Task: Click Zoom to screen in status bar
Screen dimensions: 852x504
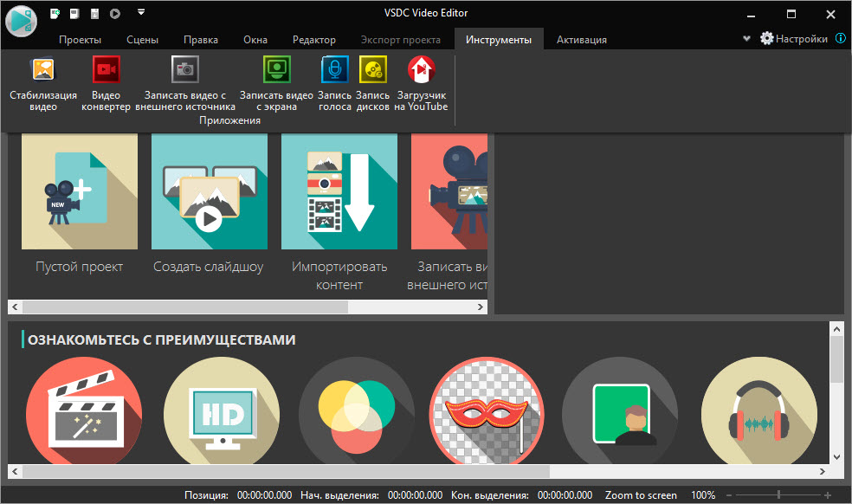Action: 641,495
